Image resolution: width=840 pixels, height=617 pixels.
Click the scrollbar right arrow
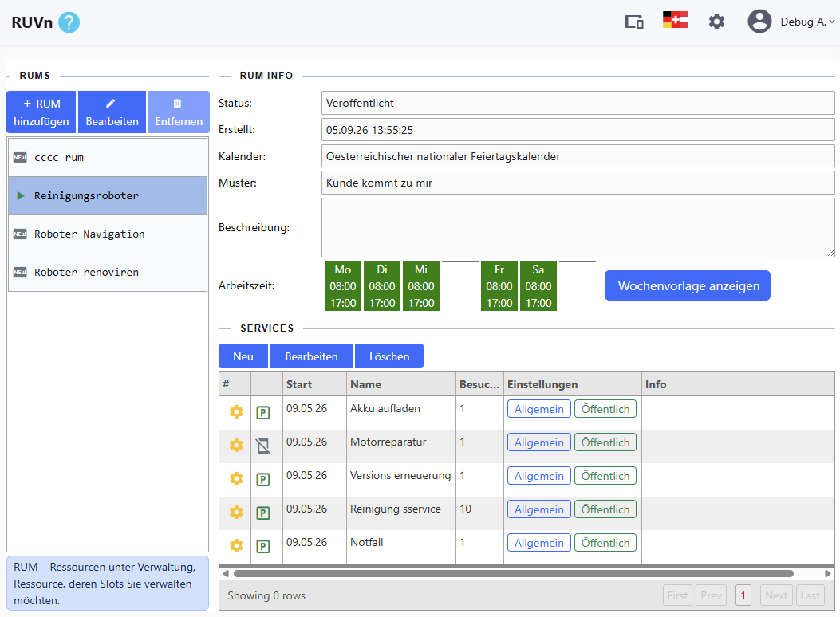click(x=828, y=573)
